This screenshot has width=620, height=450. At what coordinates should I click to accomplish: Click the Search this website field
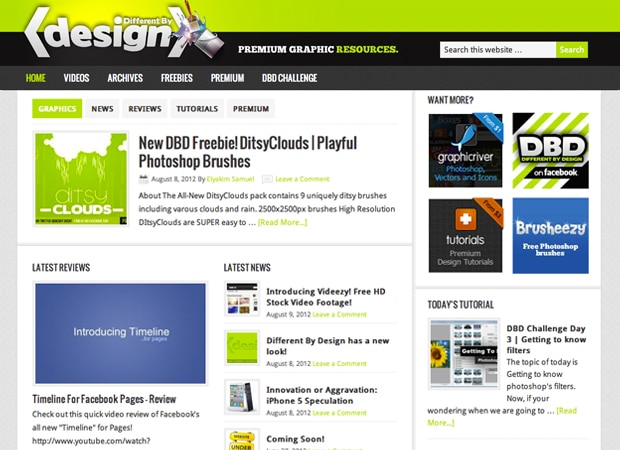pos(498,50)
